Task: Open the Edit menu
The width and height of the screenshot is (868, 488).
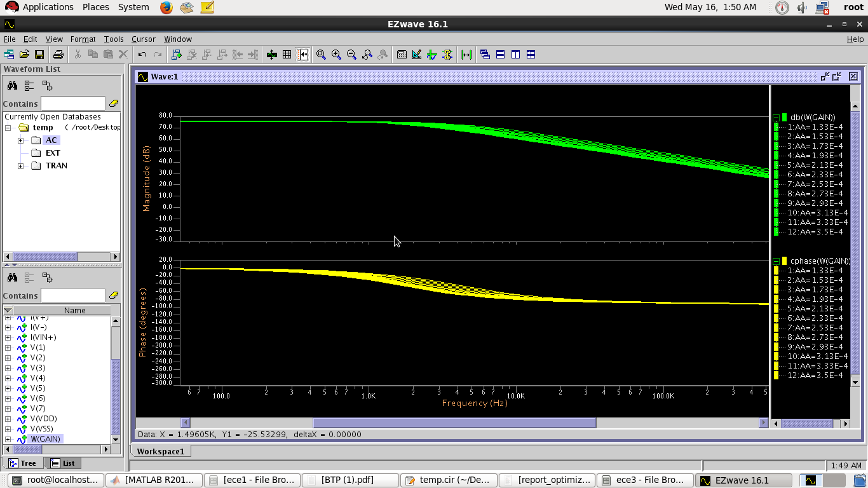Action: (30, 39)
